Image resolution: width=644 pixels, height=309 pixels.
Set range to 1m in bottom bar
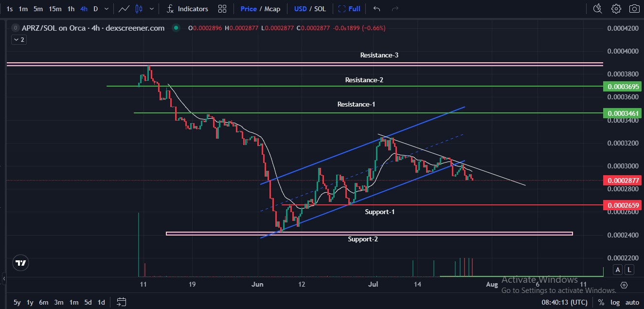coord(73,302)
